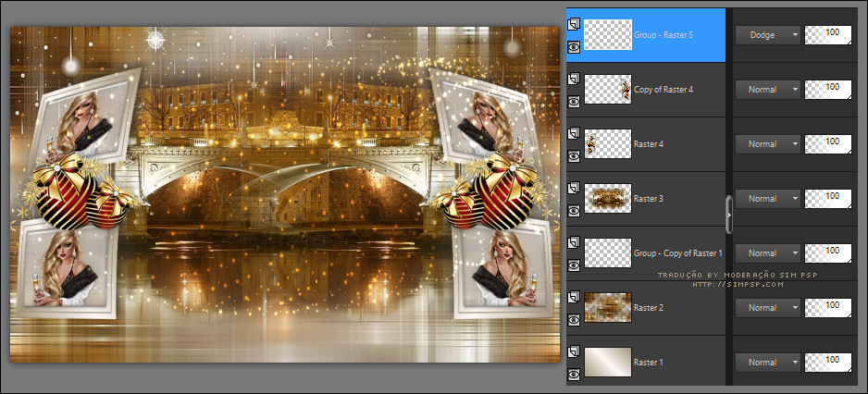Open blend mode dropdown for Raster 3
This screenshot has height=394, width=868.
coord(768,198)
